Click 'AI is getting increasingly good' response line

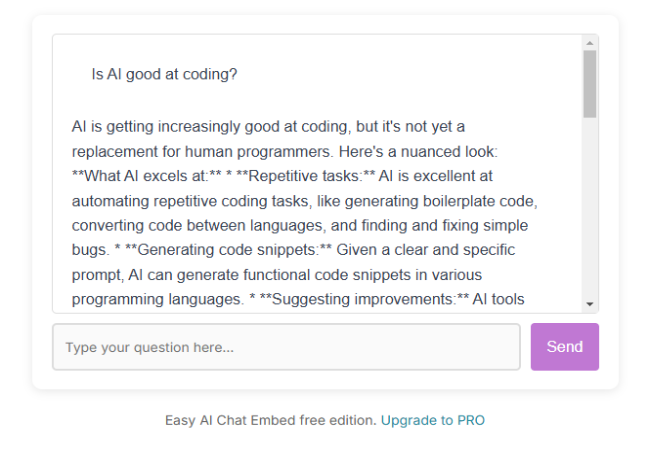pos(268,126)
